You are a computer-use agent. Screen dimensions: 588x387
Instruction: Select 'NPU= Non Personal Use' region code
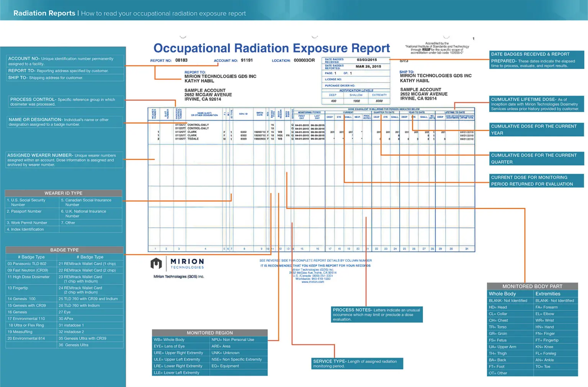coord(238,340)
